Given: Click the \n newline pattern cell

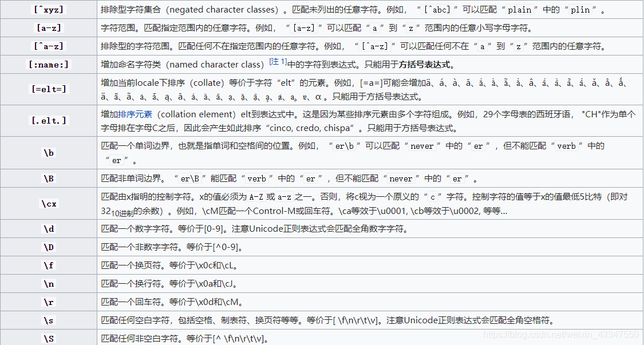Looking at the screenshot, I should pyautogui.click(x=49, y=284).
